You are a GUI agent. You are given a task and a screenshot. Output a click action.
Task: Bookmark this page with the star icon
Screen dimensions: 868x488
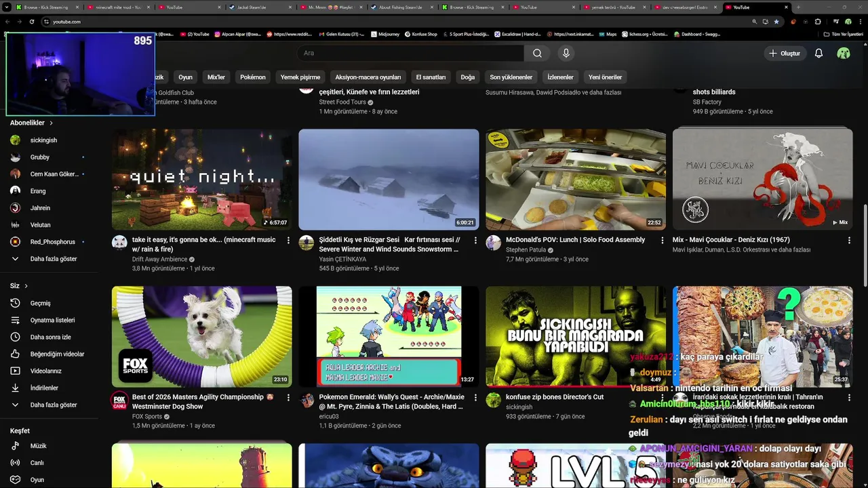(x=776, y=22)
